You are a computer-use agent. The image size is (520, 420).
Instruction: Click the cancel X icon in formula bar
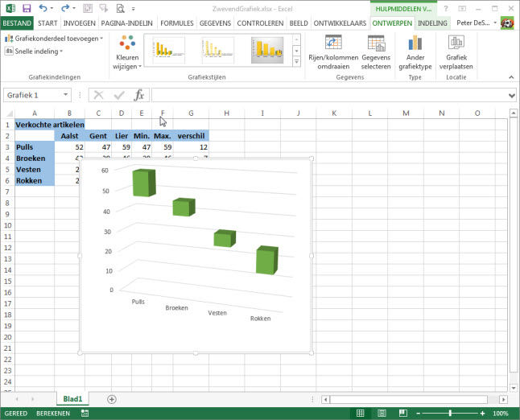pyautogui.click(x=98, y=96)
